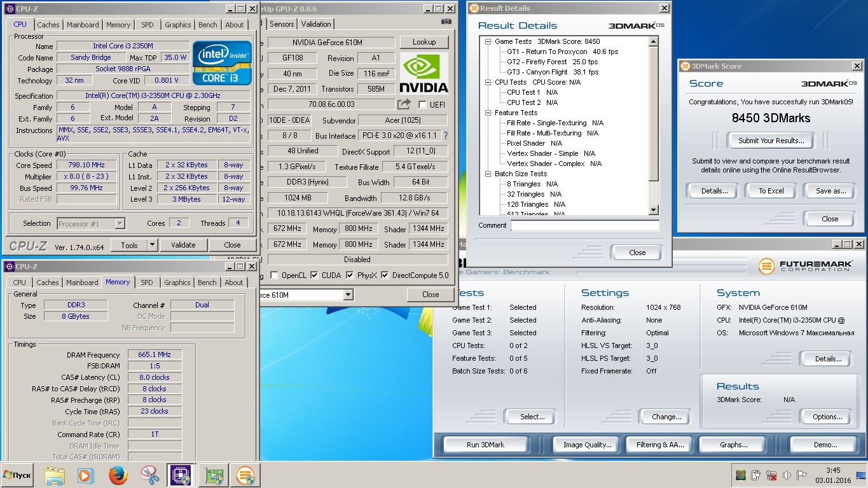
Task: Click the GPU-Z screenshot camera icon
Action: [x=446, y=22]
